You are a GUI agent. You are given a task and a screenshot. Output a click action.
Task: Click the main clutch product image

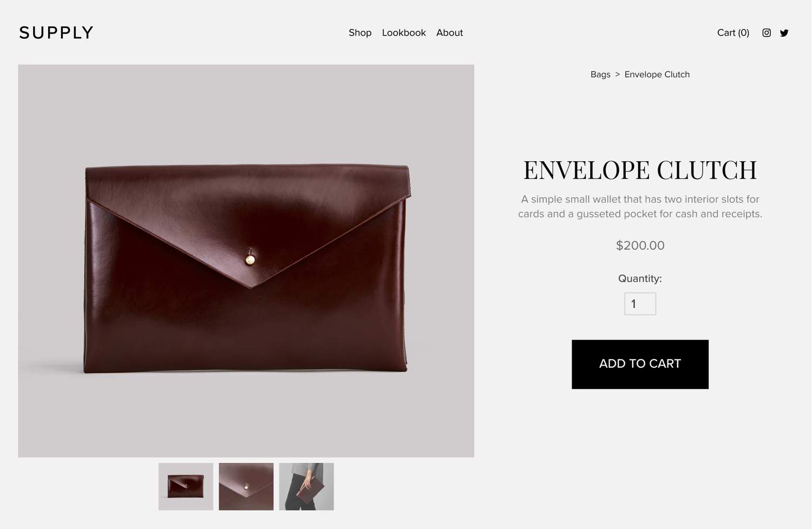click(246, 261)
